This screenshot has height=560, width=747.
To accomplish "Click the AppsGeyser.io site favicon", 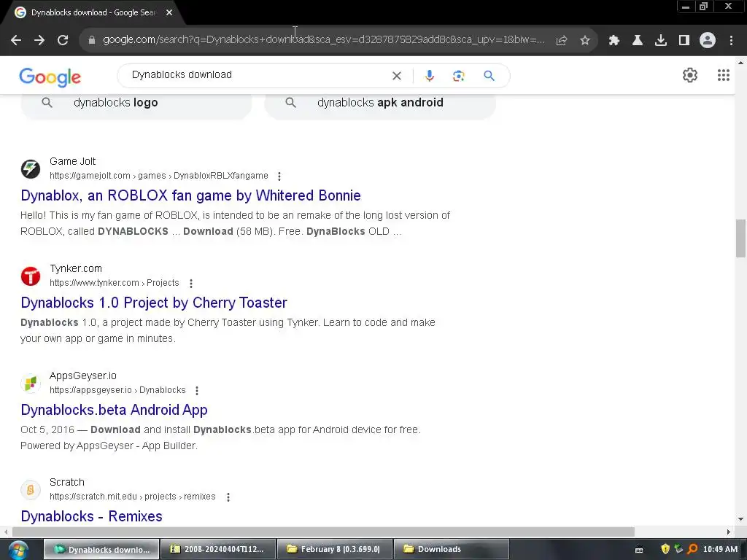I will pos(31,384).
